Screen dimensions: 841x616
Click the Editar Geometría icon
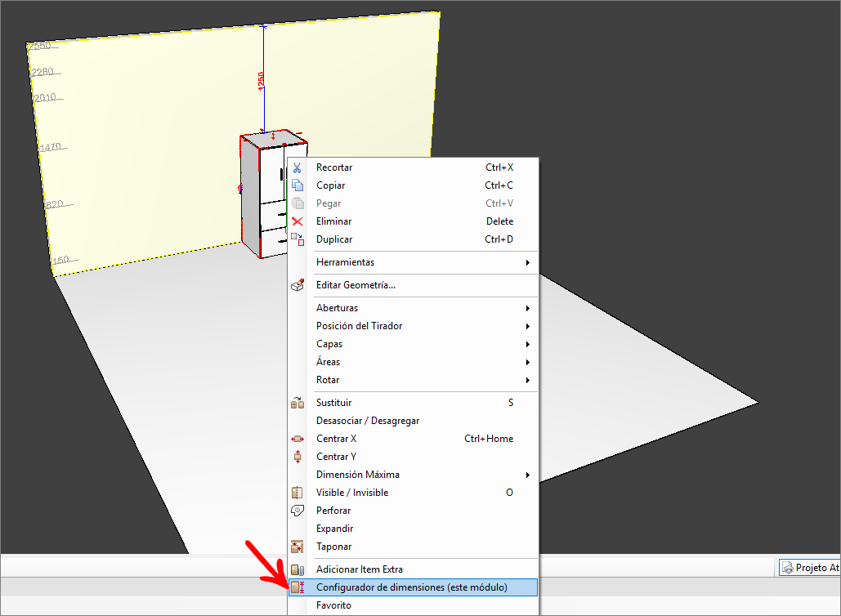(x=297, y=285)
